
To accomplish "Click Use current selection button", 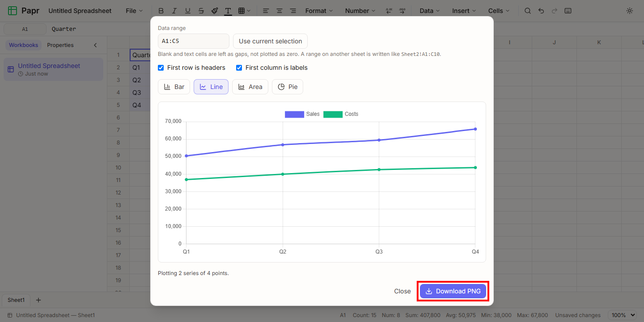I will 270,41.
